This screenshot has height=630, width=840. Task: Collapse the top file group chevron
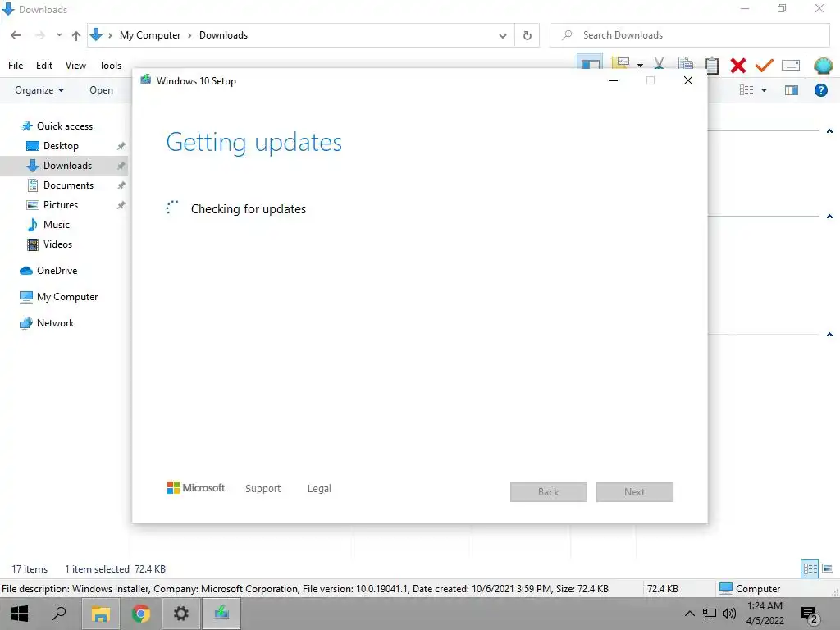[829, 131]
